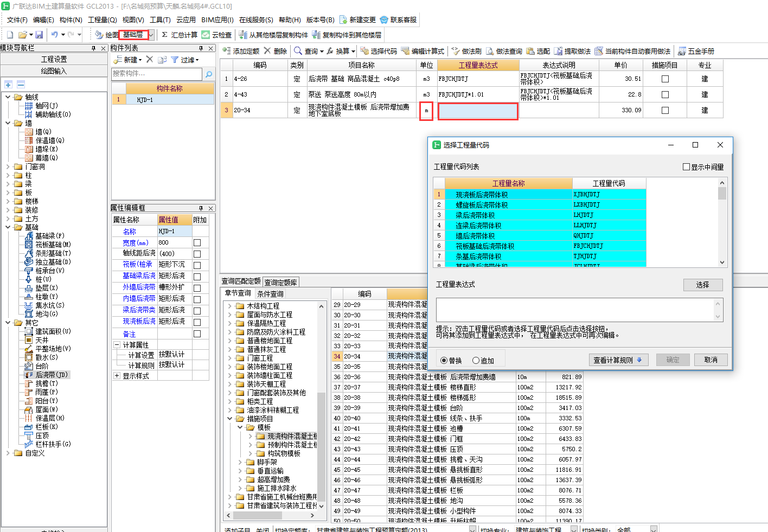768x532 pixels.
Task: Open the 基础层 floor dropdown
Action: click(151, 35)
